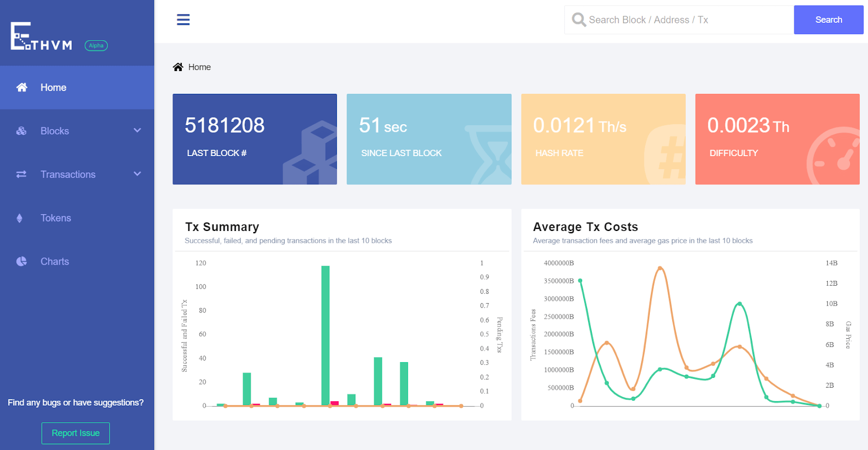
Task: Expand the Blocks submenu chevron
Action: pos(137,131)
